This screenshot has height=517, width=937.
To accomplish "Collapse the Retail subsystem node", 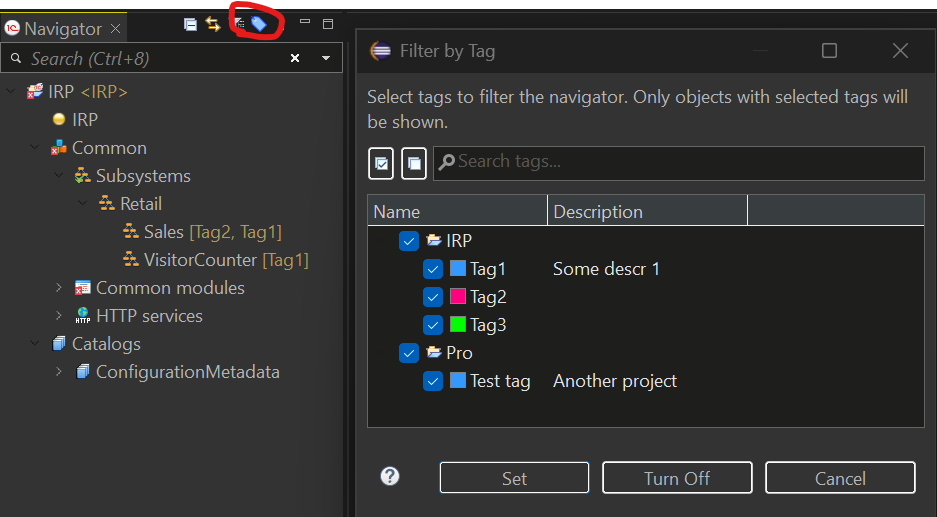I will (82, 203).
